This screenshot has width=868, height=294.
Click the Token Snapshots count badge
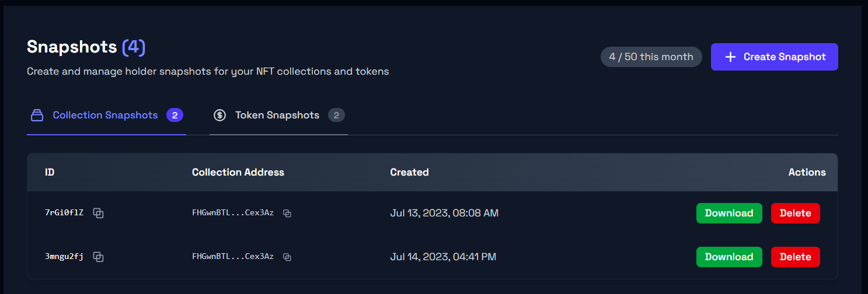point(336,116)
